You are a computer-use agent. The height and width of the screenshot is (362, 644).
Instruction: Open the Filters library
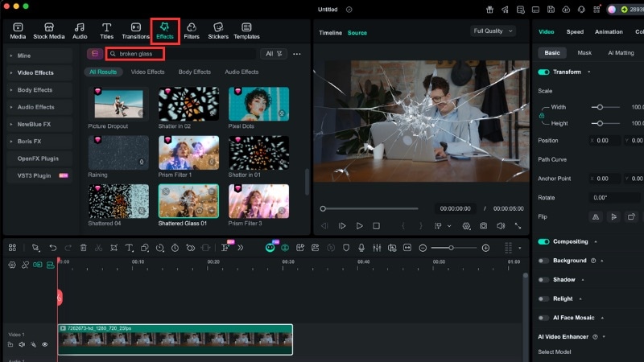click(192, 31)
